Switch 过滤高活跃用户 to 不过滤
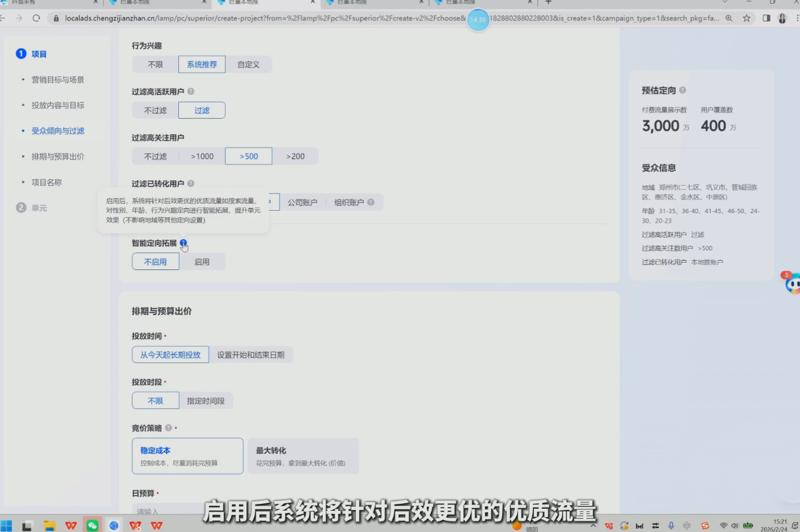This screenshot has height=532, width=800. pos(154,110)
